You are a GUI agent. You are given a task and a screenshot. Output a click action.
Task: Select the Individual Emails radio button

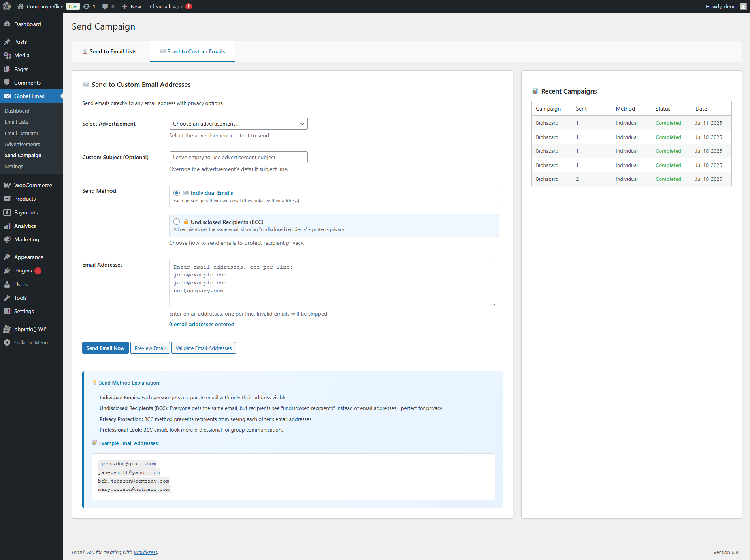click(177, 193)
